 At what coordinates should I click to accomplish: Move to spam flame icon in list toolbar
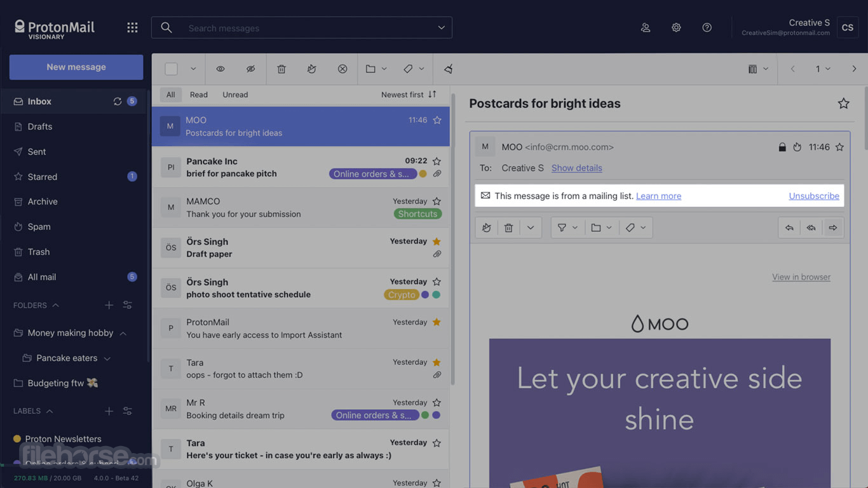(312, 69)
